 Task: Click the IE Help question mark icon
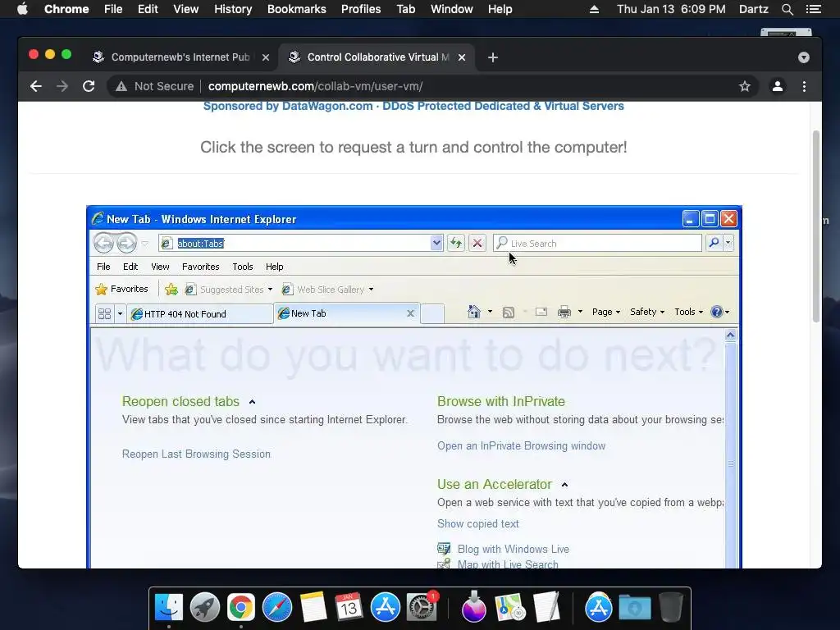[717, 312]
